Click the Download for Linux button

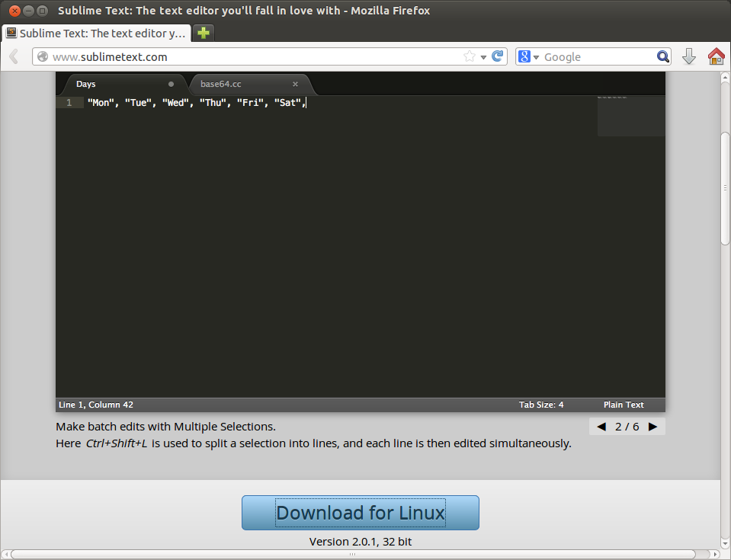click(361, 513)
